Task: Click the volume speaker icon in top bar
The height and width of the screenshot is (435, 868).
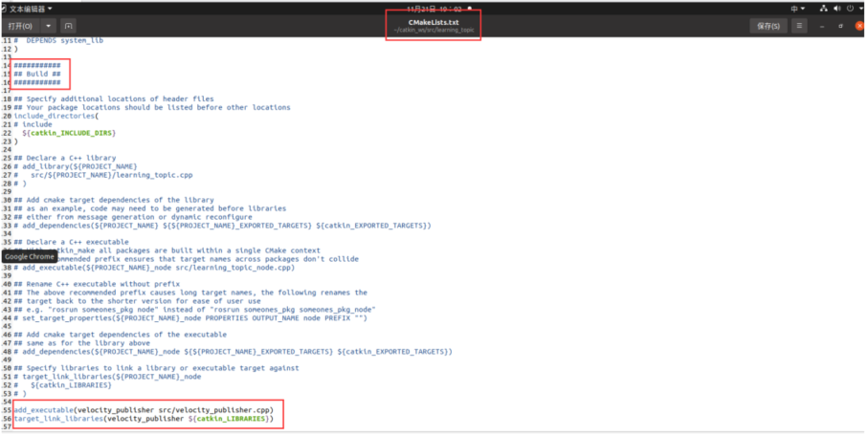Action: 837,9
